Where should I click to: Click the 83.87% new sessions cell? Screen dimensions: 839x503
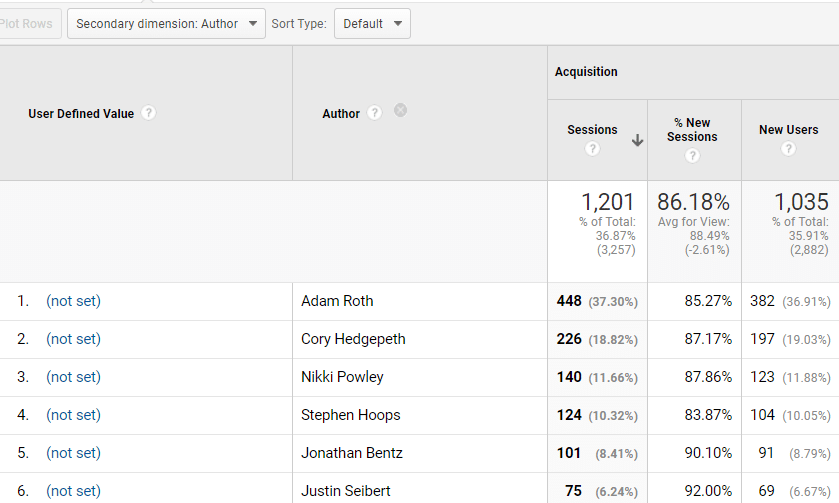708,415
